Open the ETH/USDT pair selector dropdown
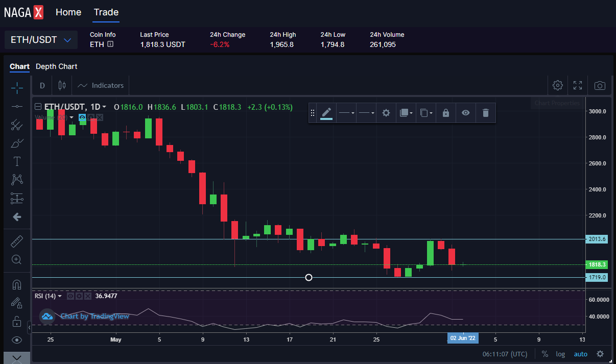 (41, 40)
